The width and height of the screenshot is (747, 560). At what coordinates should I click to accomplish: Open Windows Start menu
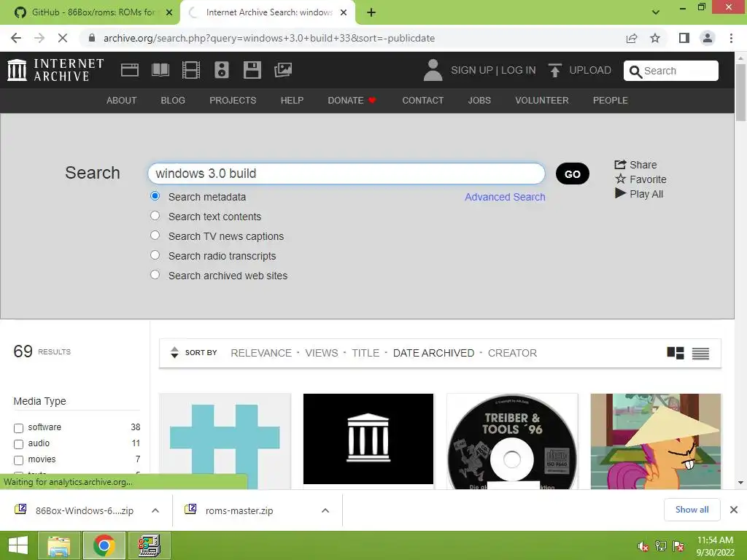tap(18, 545)
